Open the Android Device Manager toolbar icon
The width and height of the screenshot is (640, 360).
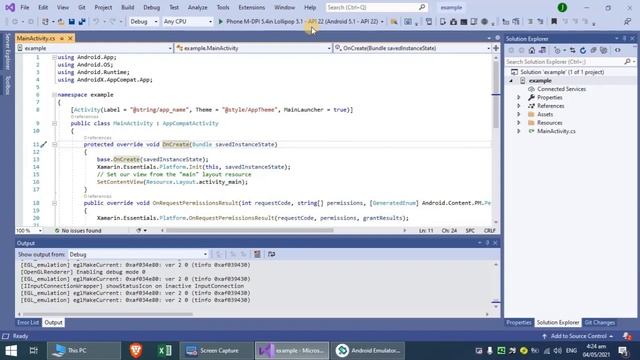442,22
